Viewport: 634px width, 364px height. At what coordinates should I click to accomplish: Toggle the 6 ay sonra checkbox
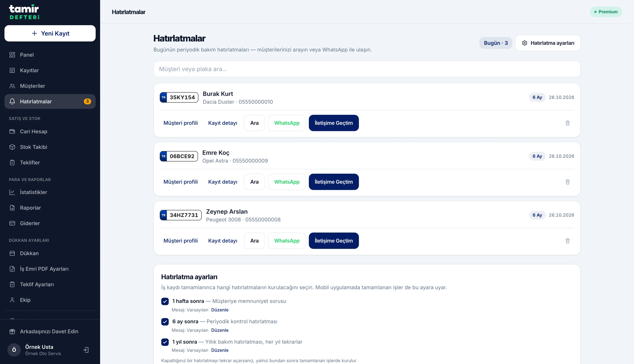pyautogui.click(x=165, y=321)
